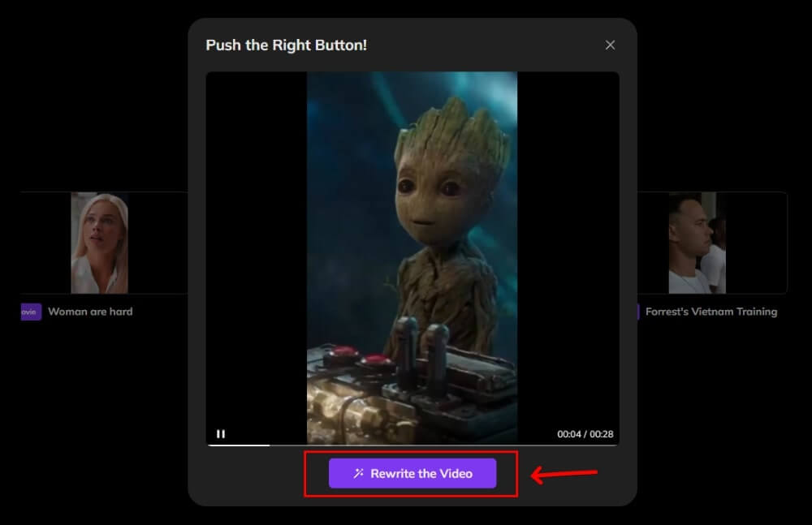Click the purple Movie tag beside Woman are hard
Screen dimensions: 812x525
pos(31,312)
